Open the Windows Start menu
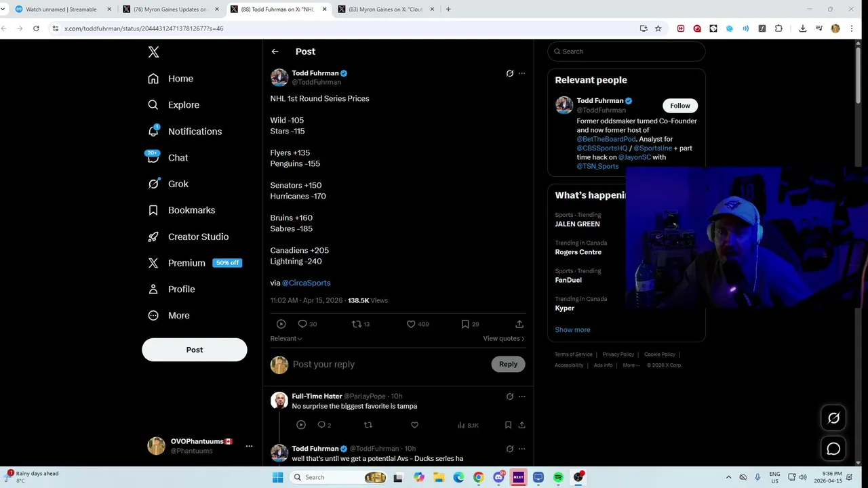The width and height of the screenshot is (868, 488). 277,477
